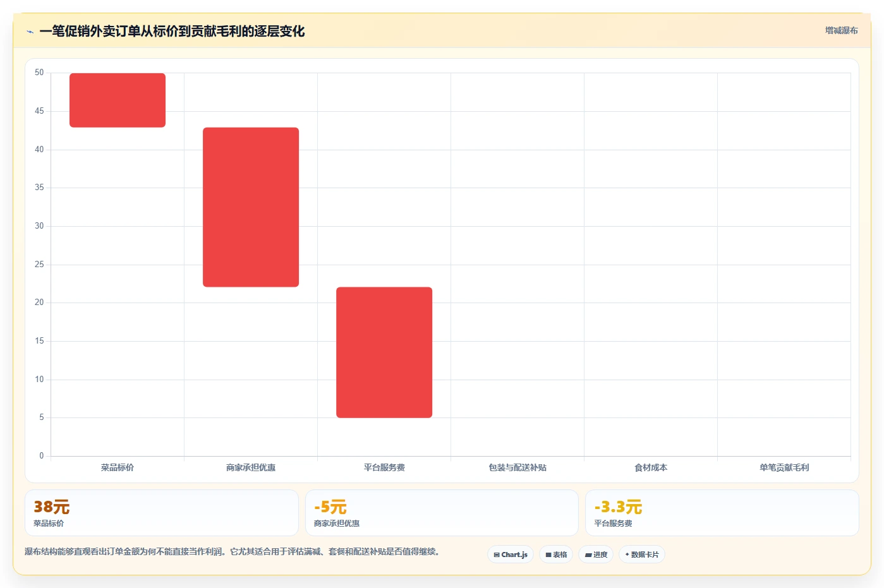Click the 增减瀑布 tag in header
884x588 pixels.
click(x=842, y=30)
